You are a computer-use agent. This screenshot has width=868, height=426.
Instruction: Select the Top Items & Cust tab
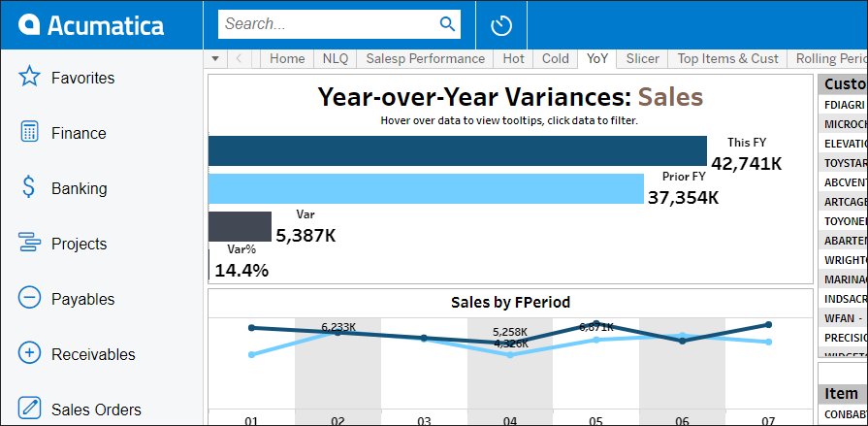click(727, 59)
